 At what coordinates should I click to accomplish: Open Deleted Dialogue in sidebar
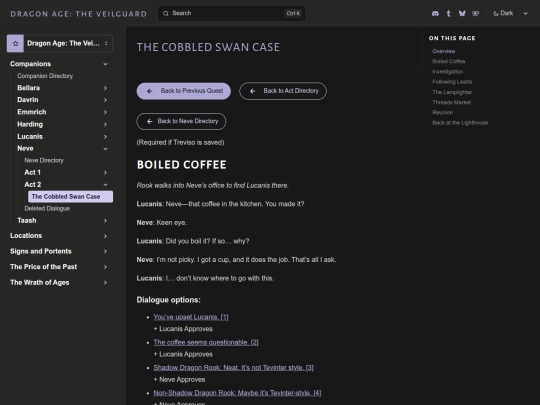47,208
